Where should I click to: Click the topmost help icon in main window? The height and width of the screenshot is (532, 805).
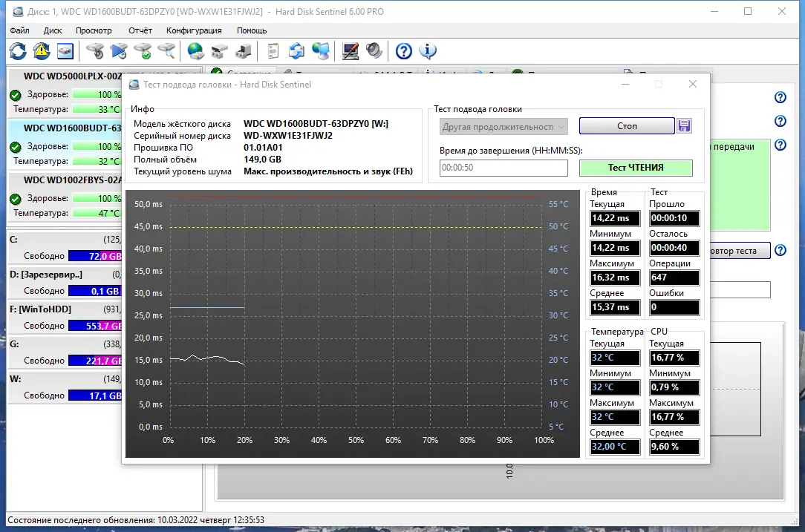pos(780,97)
